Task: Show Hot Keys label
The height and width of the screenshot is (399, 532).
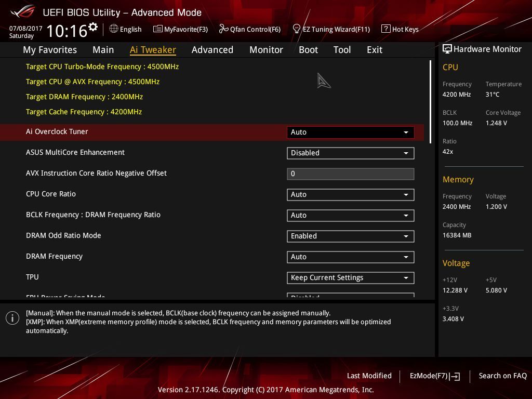Action: 405,29
